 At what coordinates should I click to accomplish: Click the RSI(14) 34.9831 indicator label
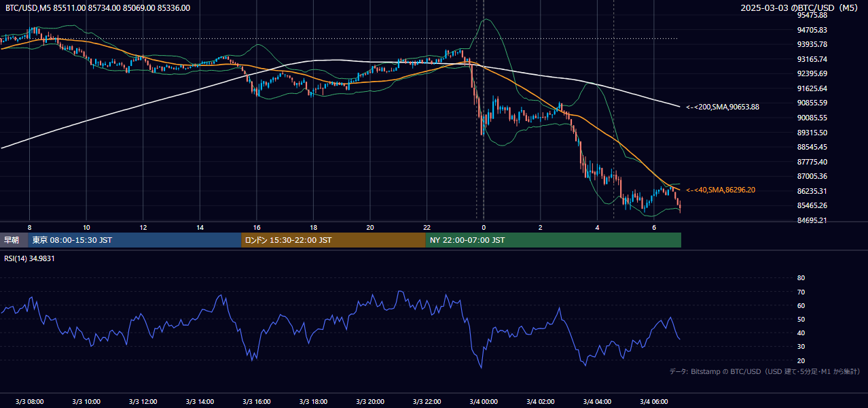click(x=29, y=258)
